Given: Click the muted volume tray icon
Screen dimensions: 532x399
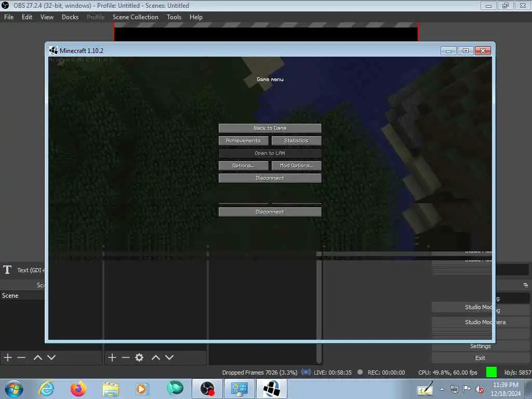Looking at the screenshot, I should point(480,390).
